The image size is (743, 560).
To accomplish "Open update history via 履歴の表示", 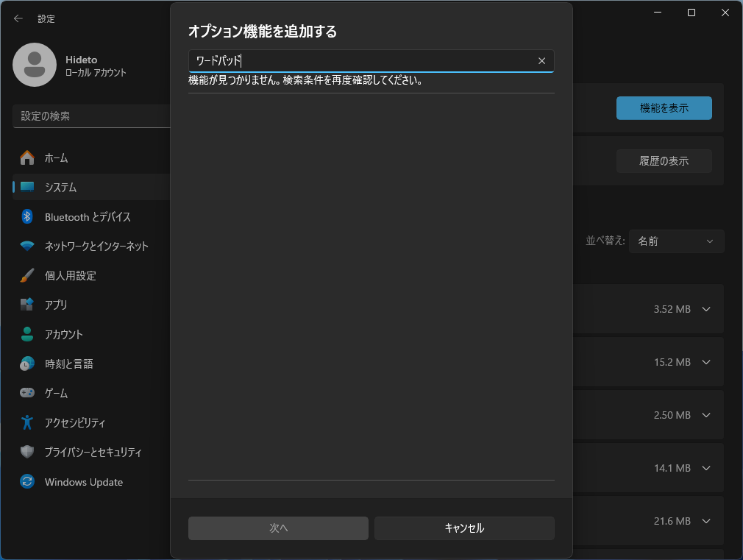I will [664, 161].
